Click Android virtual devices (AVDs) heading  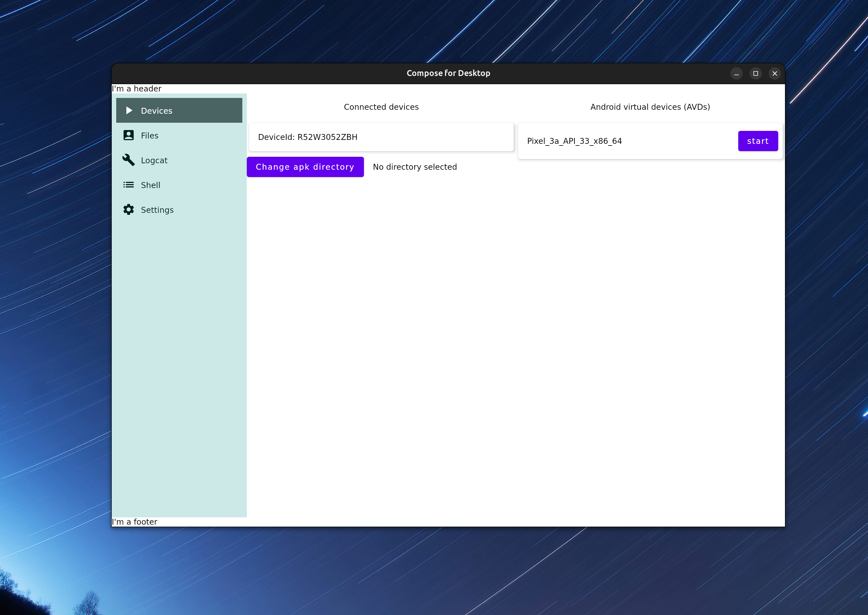650,107
